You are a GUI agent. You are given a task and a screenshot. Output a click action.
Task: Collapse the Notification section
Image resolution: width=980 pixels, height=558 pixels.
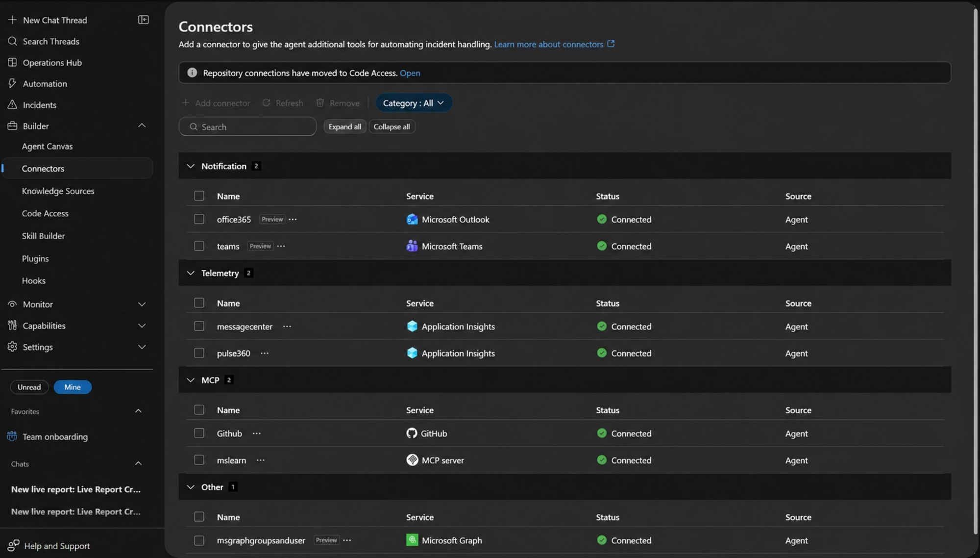coord(191,166)
